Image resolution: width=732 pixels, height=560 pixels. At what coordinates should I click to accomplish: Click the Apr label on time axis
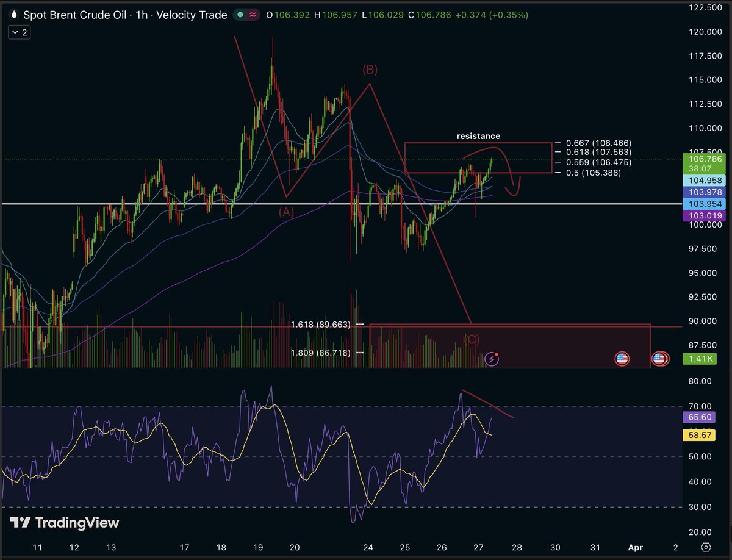pos(636,547)
